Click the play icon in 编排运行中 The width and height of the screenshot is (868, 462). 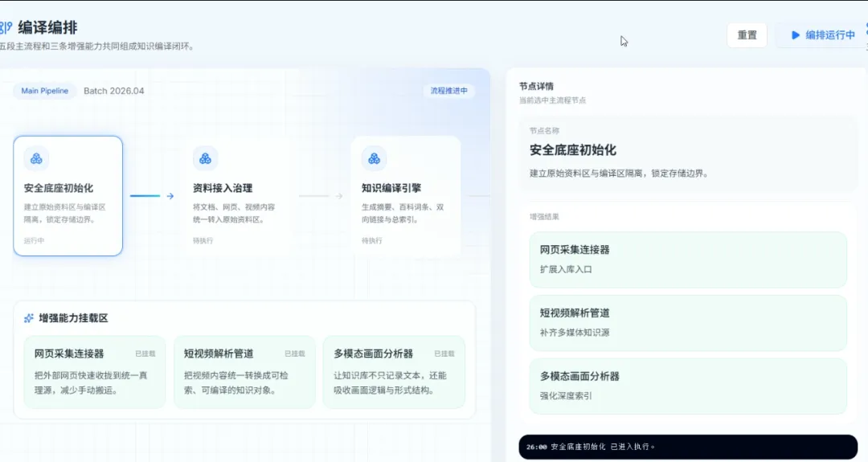coord(796,35)
